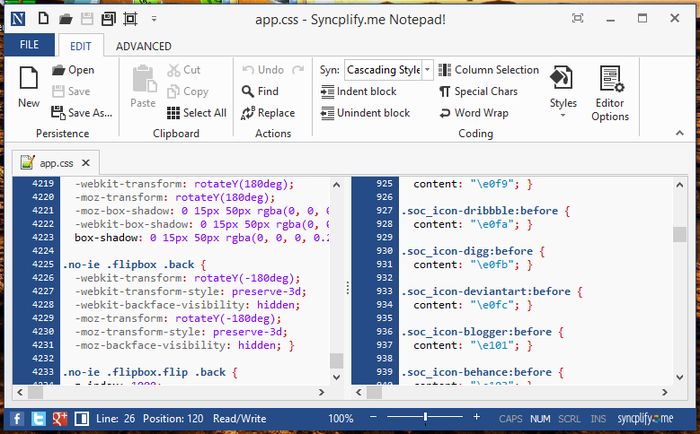Open the FILE menu

pos(29,45)
